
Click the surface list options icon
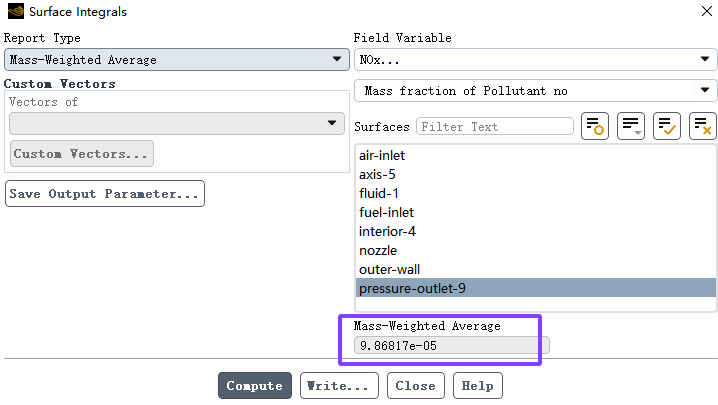[631, 126]
